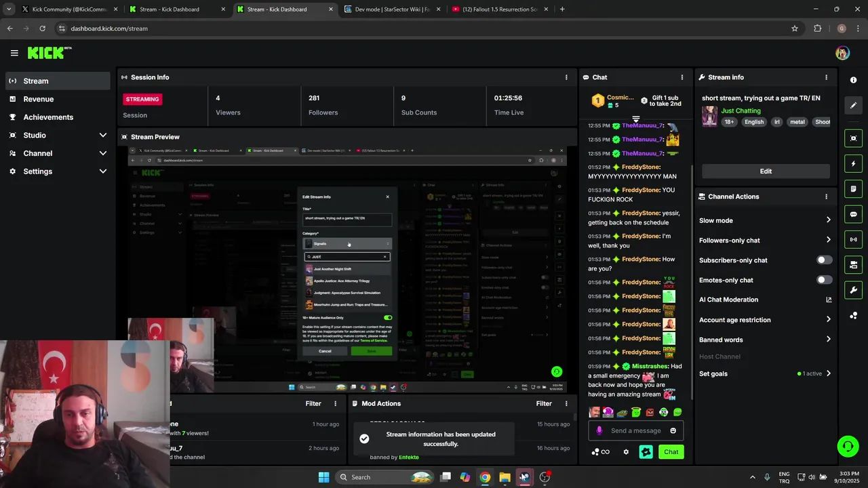Open Chat panel three-dot options
Viewport: 868px width, 488px height.
click(682, 77)
